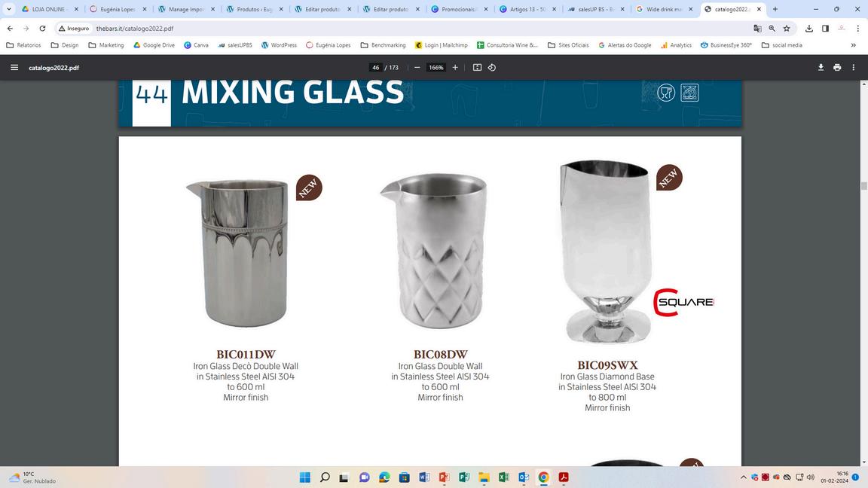Open the PDF sidebar menu icon

tap(14, 68)
